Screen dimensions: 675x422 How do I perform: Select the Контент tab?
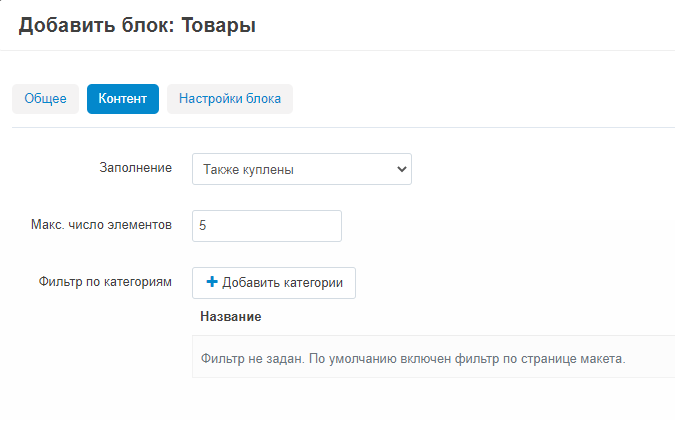(x=122, y=99)
